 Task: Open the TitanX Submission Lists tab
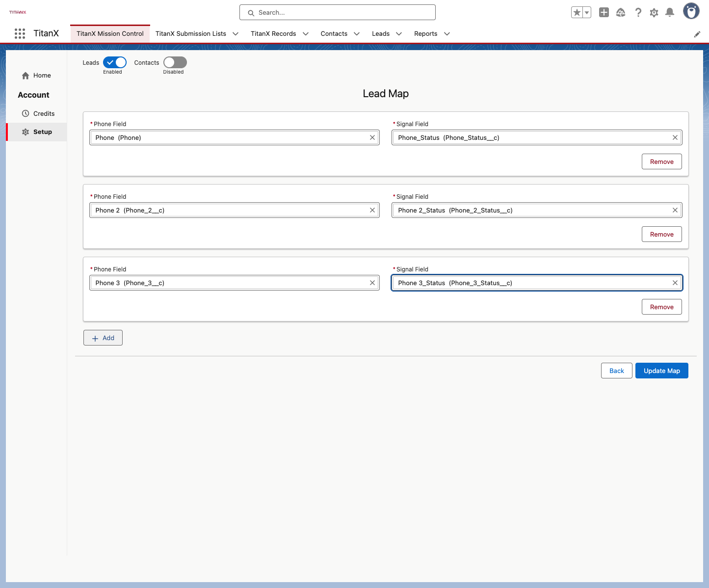(x=191, y=34)
